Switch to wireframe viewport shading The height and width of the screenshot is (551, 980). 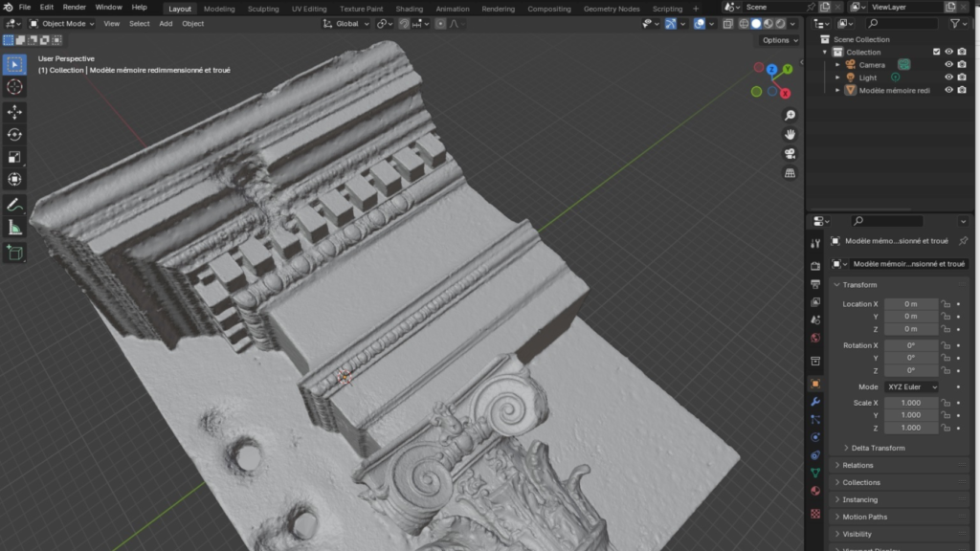tap(744, 24)
